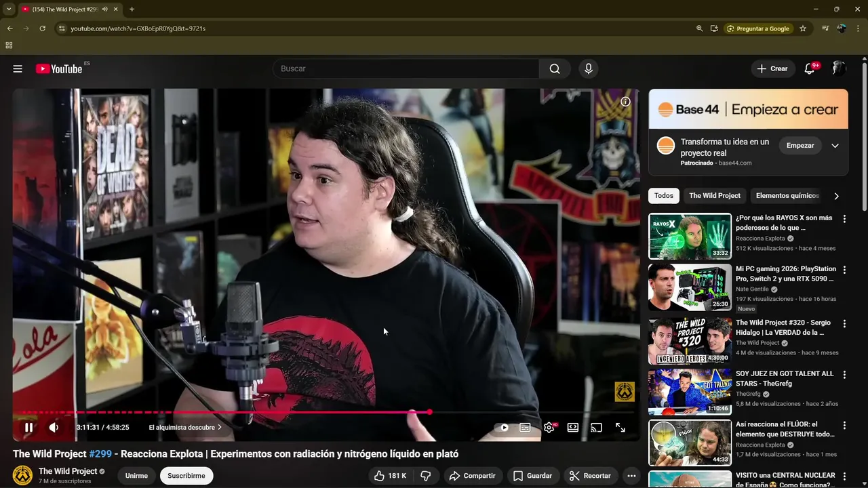The height and width of the screenshot is (488, 868).
Task: Open player settings gear
Action: click(549, 428)
